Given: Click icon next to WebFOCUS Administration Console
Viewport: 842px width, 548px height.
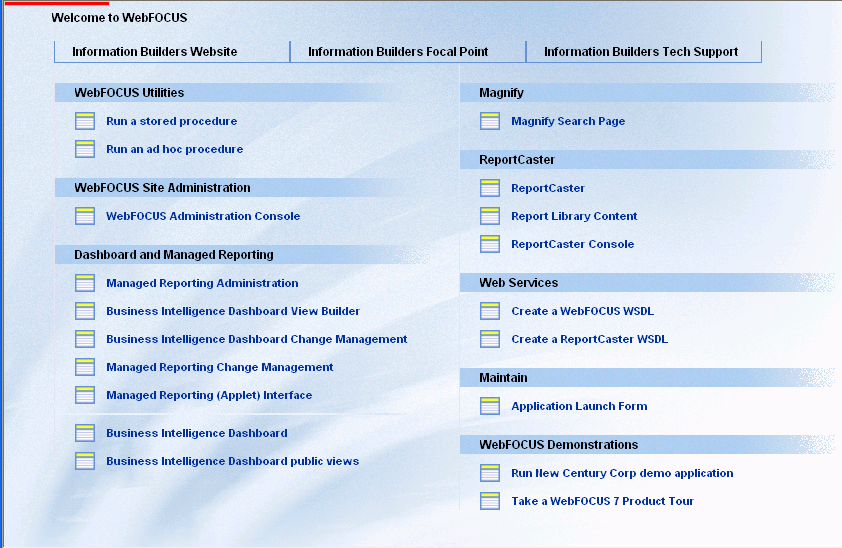Looking at the screenshot, I should 85,216.
